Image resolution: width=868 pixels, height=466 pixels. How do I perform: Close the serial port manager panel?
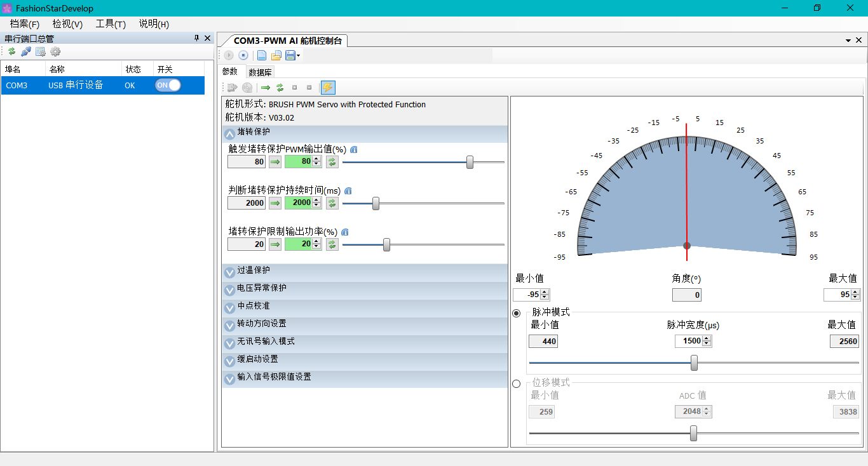coord(207,38)
